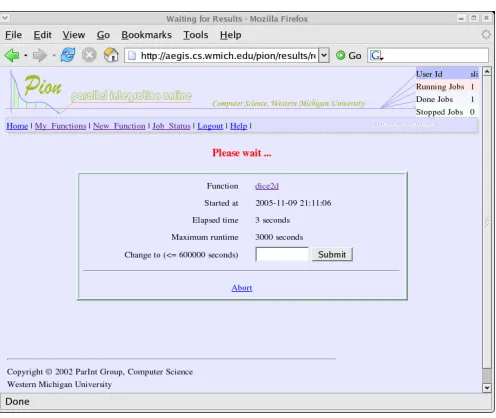
Task: Open the Edit menu
Action: click(x=42, y=35)
